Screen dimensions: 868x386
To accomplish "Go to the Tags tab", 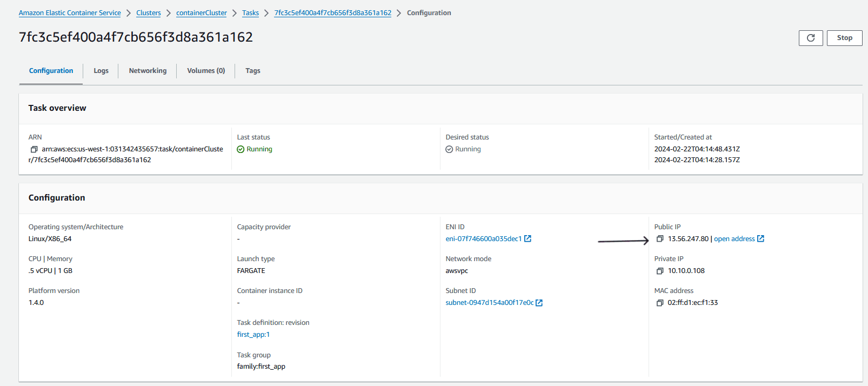I will [x=253, y=71].
